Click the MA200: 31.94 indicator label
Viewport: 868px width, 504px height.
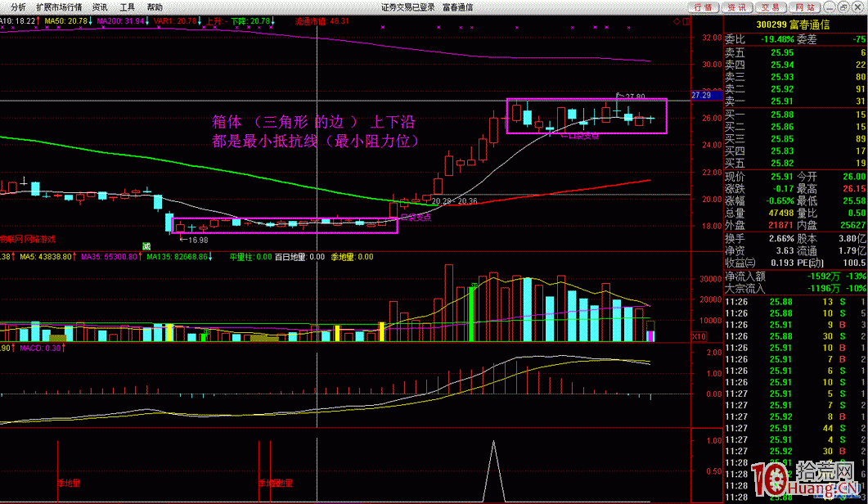[123, 21]
